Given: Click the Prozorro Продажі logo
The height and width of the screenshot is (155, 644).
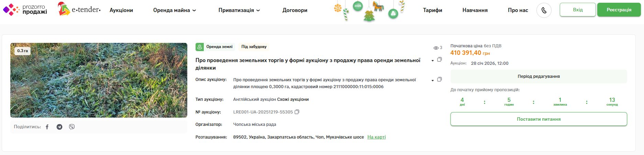Looking at the screenshot, I should [25, 10].
